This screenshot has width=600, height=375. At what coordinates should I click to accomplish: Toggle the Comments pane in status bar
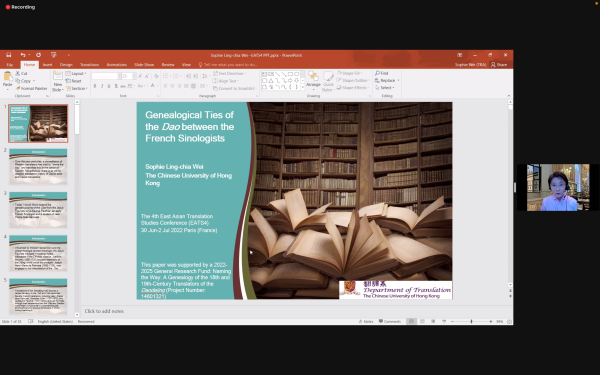point(390,321)
